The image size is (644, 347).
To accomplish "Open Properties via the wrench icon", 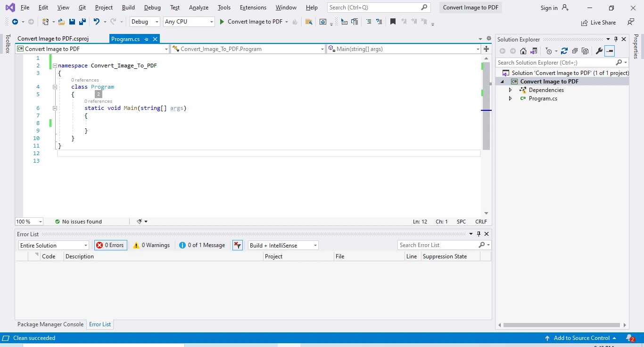I will pyautogui.click(x=599, y=51).
